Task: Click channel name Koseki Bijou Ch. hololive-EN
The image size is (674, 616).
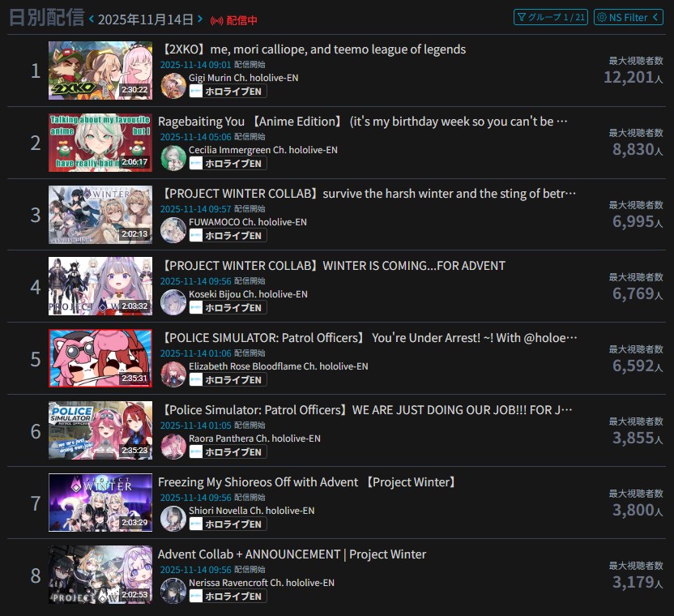Action: [x=248, y=294]
